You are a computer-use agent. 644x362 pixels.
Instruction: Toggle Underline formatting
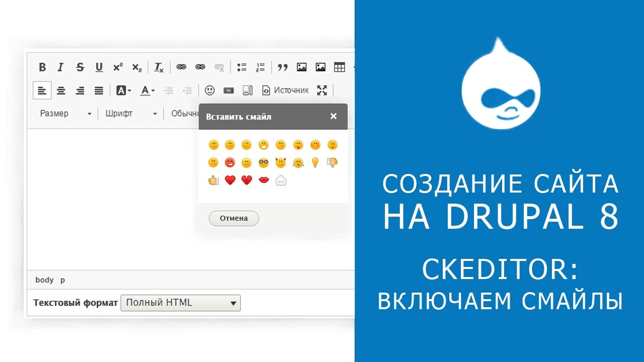[99, 67]
